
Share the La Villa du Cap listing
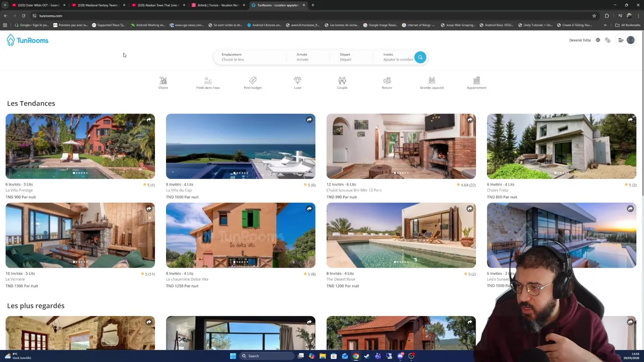(309, 120)
